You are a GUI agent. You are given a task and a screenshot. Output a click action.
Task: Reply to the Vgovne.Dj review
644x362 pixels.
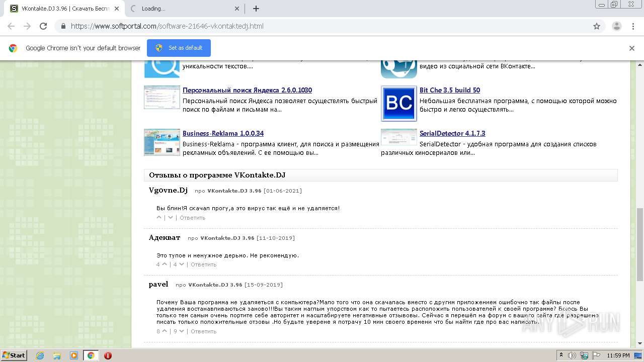coord(192,218)
